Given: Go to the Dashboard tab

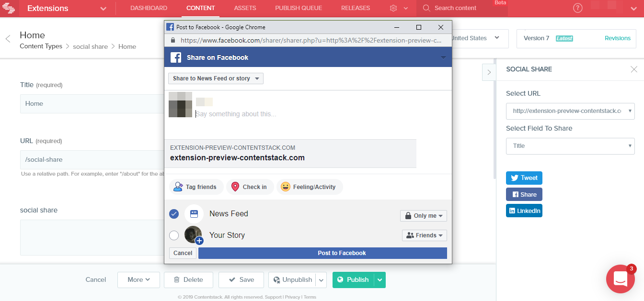Looking at the screenshot, I should point(149,8).
